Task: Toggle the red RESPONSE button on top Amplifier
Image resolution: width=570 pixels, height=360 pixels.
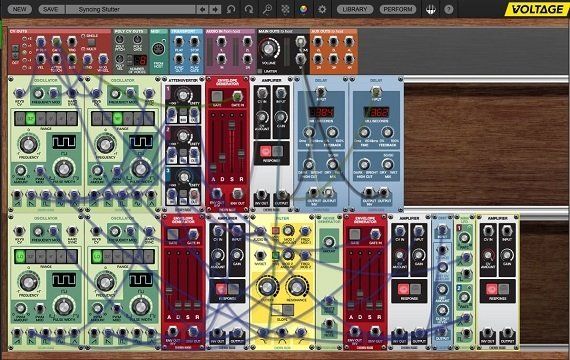Action: pos(265,151)
